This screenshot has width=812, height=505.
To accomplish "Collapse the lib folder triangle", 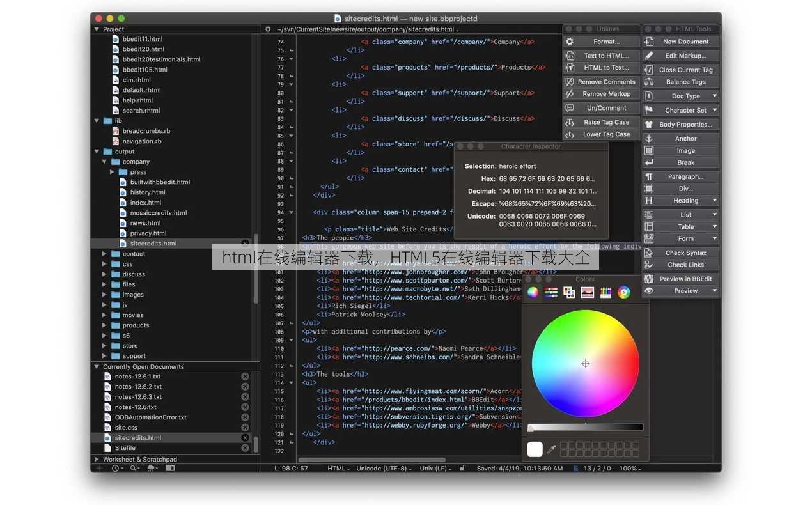I will (97, 121).
